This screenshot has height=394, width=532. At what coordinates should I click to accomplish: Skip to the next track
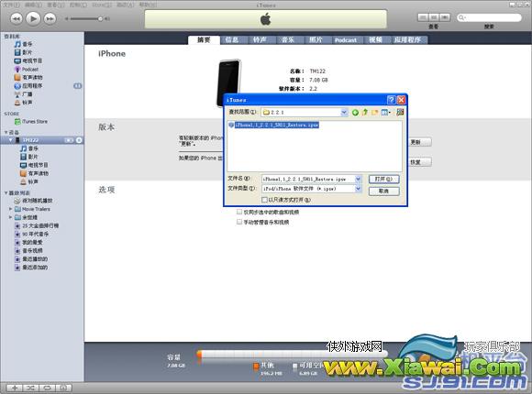pos(50,18)
